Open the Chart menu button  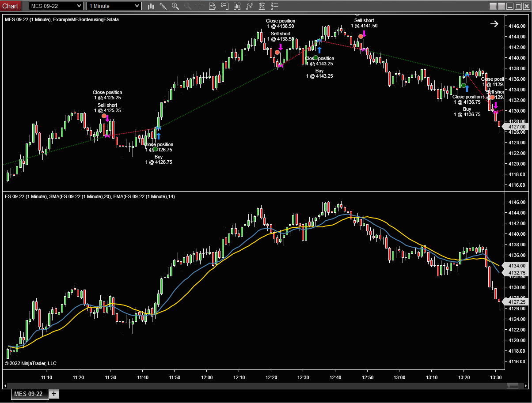point(11,6)
